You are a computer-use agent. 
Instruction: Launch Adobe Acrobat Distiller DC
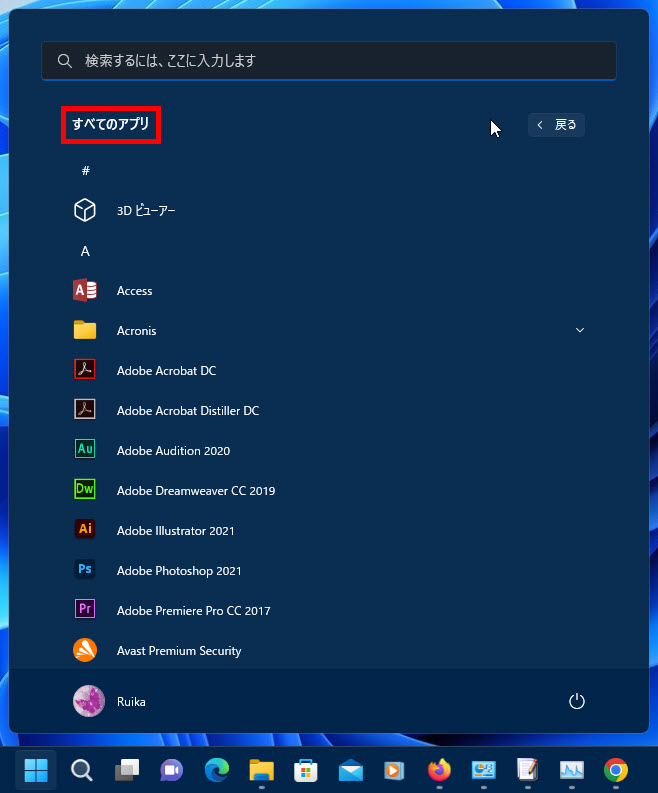tap(187, 411)
